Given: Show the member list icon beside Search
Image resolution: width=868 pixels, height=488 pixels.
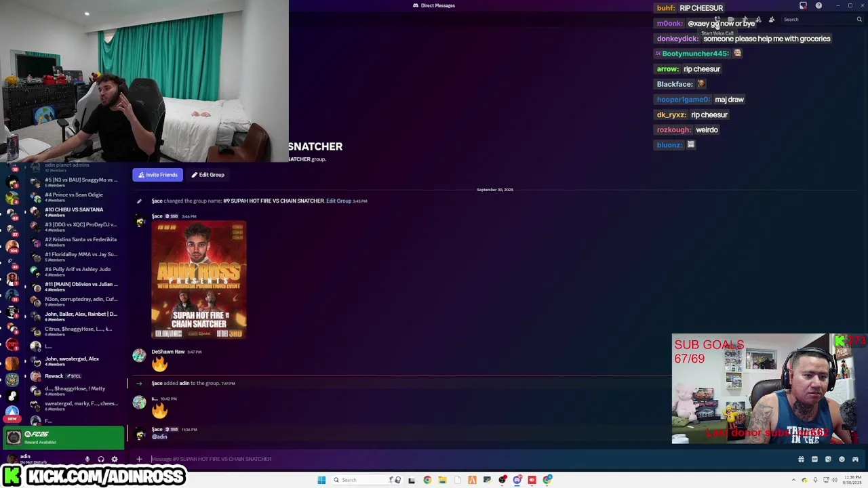Looking at the screenshot, I should point(772,20).
